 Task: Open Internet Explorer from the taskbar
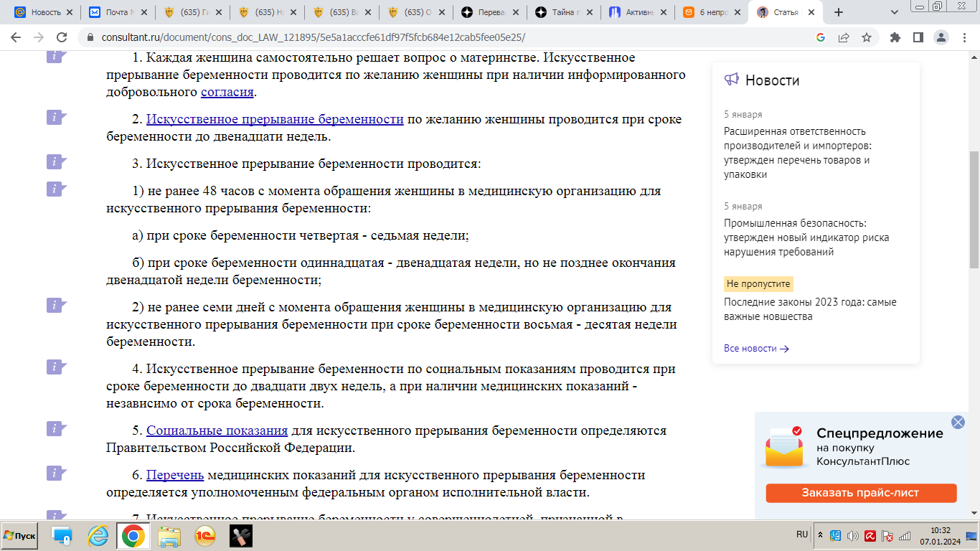click(98, 536)
